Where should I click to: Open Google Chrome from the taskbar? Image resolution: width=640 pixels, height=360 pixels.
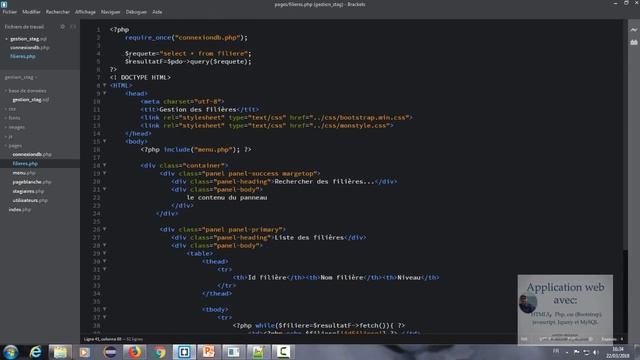point(160,352)
